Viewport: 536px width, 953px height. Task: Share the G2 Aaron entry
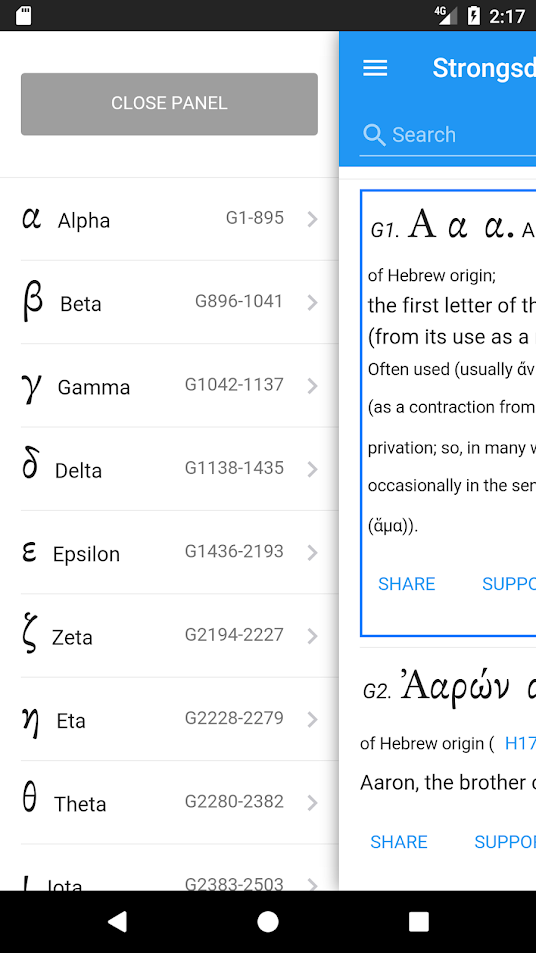coord(399,842)
